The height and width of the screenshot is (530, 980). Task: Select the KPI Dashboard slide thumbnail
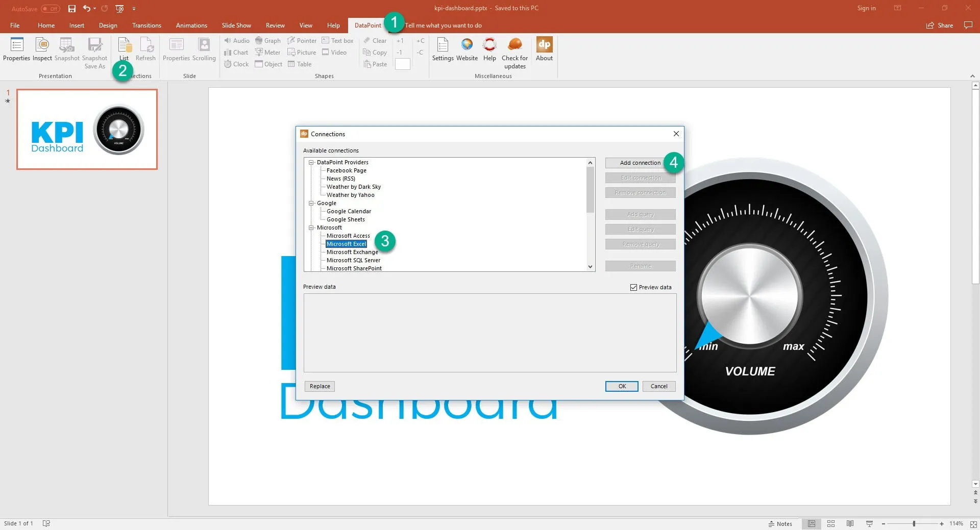[x=87, y=130]
